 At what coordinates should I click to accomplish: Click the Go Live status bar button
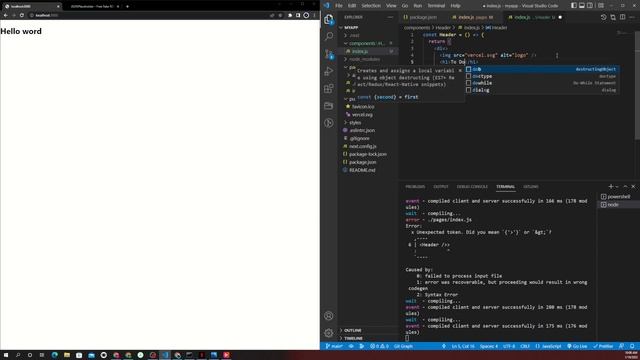point(577,346)
